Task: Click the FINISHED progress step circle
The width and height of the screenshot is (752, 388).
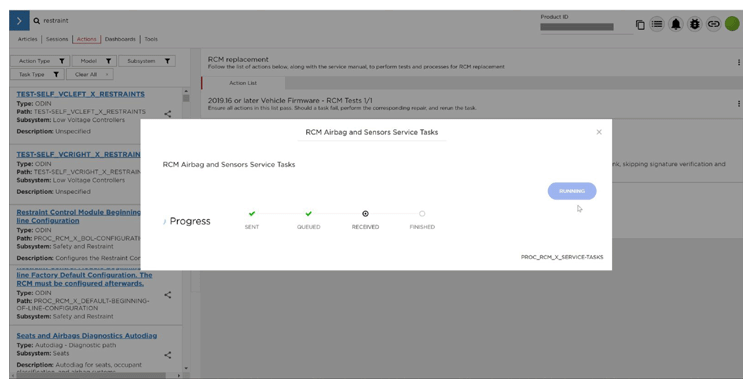Action: (x=422, y=214)
